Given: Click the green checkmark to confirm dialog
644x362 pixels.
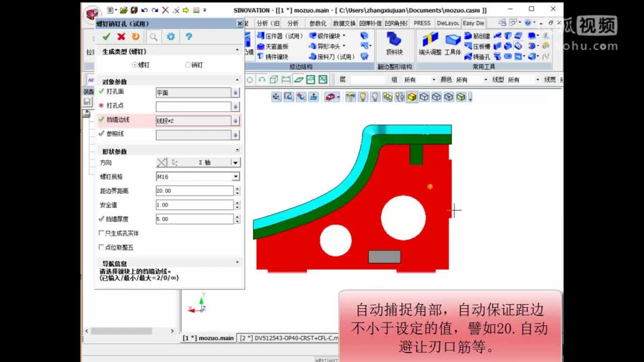Looking at the screenshot, I should pos(107,37).
